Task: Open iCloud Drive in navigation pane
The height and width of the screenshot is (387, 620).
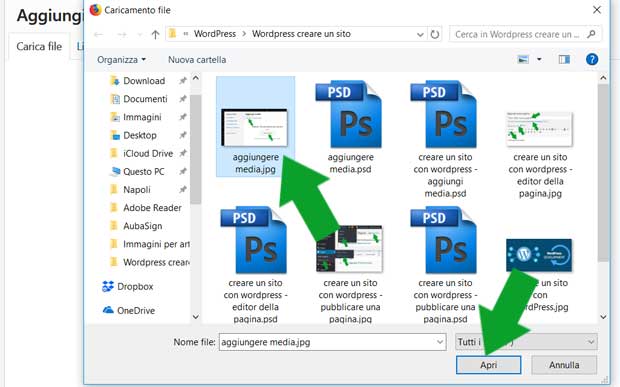Action: (148, 153)
